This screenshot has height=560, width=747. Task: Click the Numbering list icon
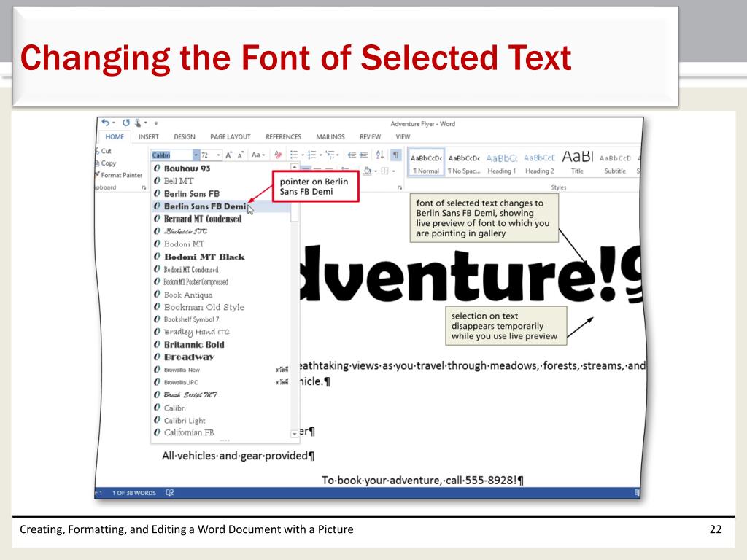point(312,155)
